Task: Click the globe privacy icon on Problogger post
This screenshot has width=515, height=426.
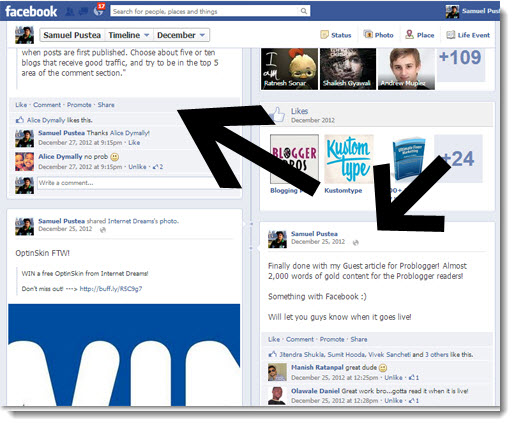Action: [356, 243]
